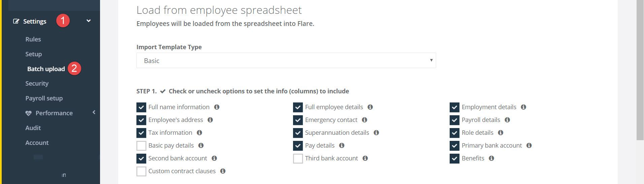
Task: Open info tooltip for Payroll details
Action: (x=507, y=120)
